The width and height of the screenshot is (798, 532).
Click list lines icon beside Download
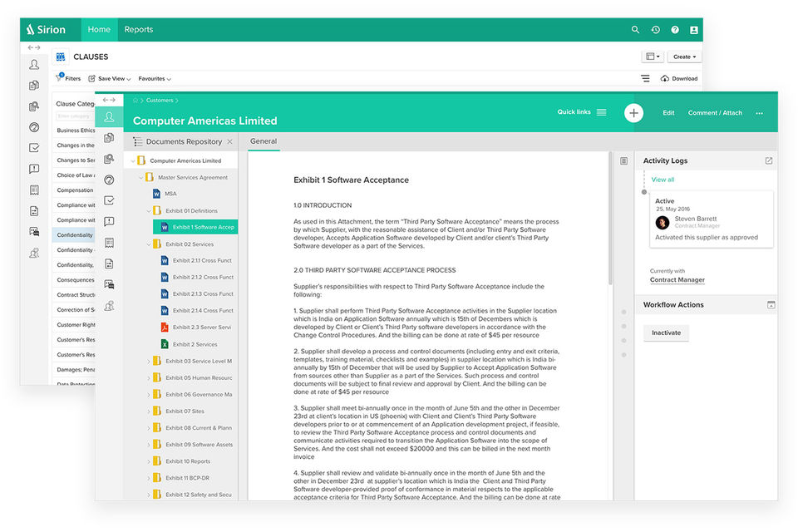645,78
